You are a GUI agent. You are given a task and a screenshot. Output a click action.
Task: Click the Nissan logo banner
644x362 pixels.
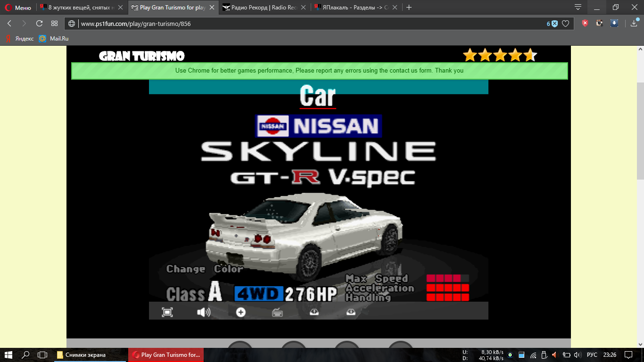[x=318, y=126]
